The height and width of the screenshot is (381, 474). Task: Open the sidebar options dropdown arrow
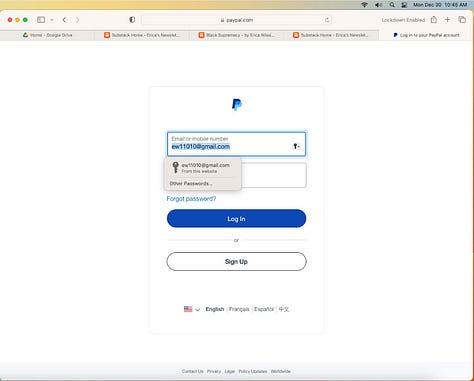coord(52,20)
